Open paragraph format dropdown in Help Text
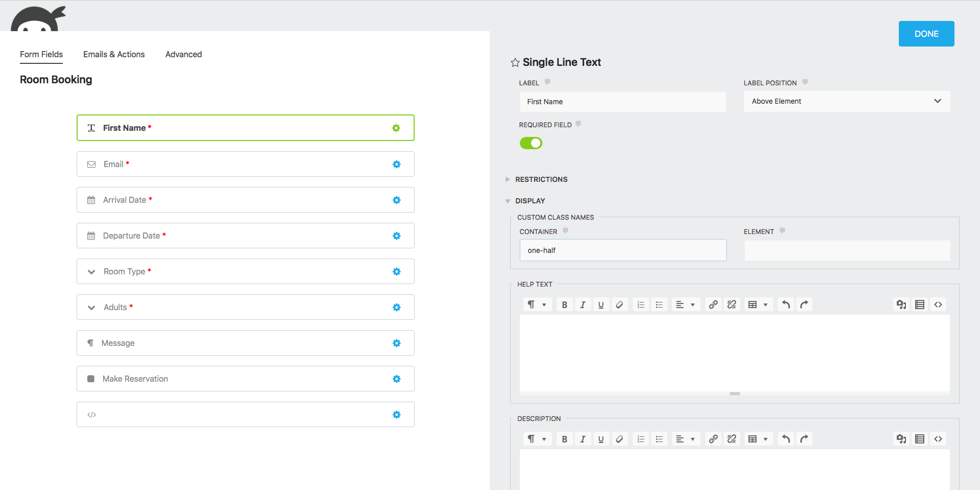Viewport: 980px width, 490px height. click(537, 305)
